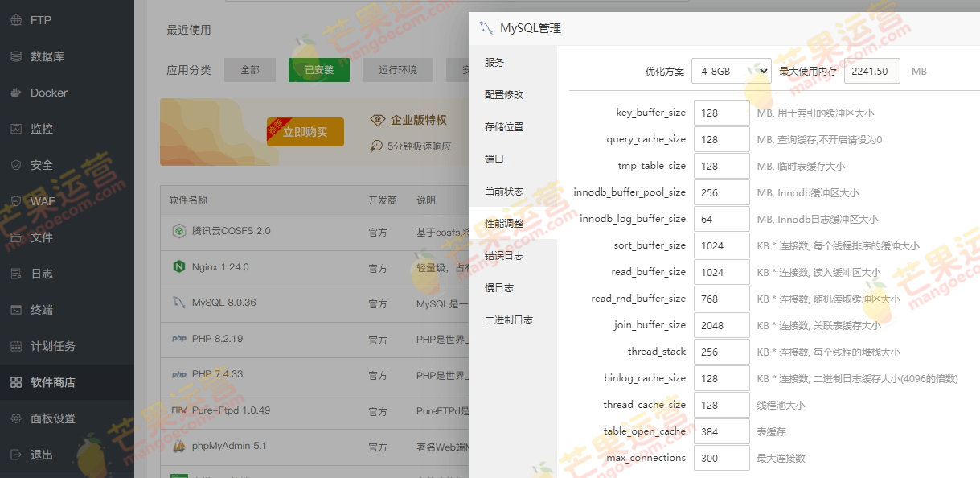Click the phpMyAdmin 5.1 icon
Image resolution: width=980 pixels, height=478 pixels.
pyautogui.click(x=178, y=446)
